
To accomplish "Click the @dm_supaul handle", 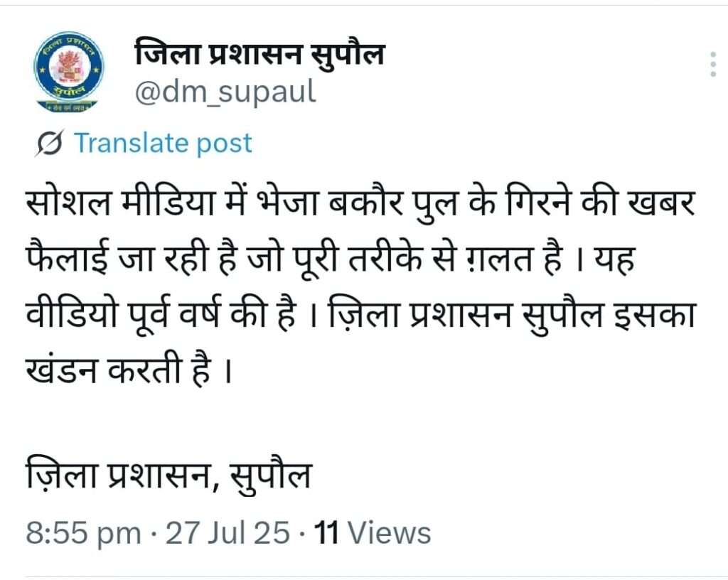I will click(225, 92).
